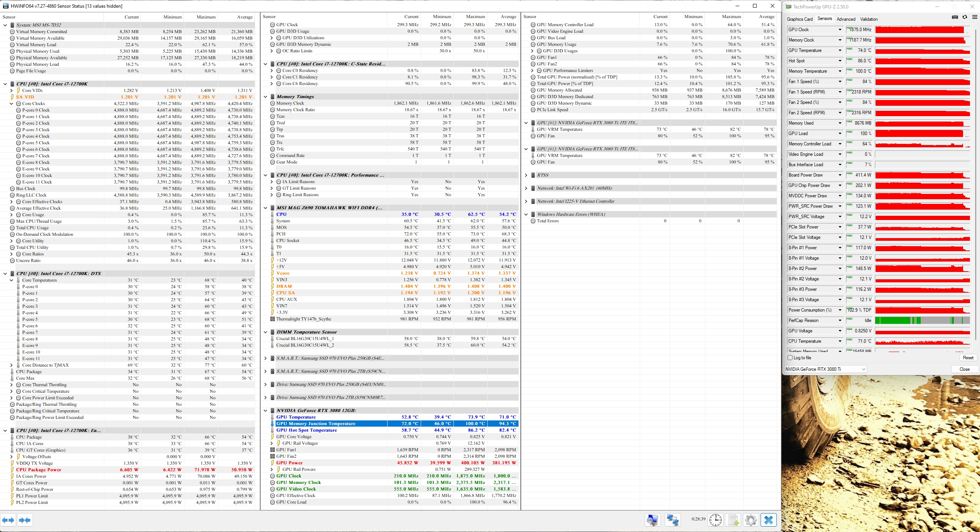The width and height of the screenshot is (980, 532).
Task: Open the Advanced tab in GPU-Z
Action: (846, 19)
